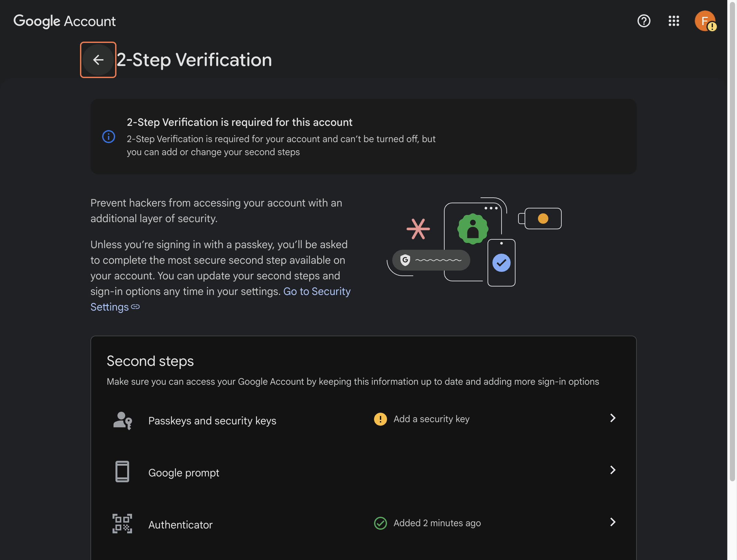
Task: Open Go to Security Settings link
Action: coord(316,291)
